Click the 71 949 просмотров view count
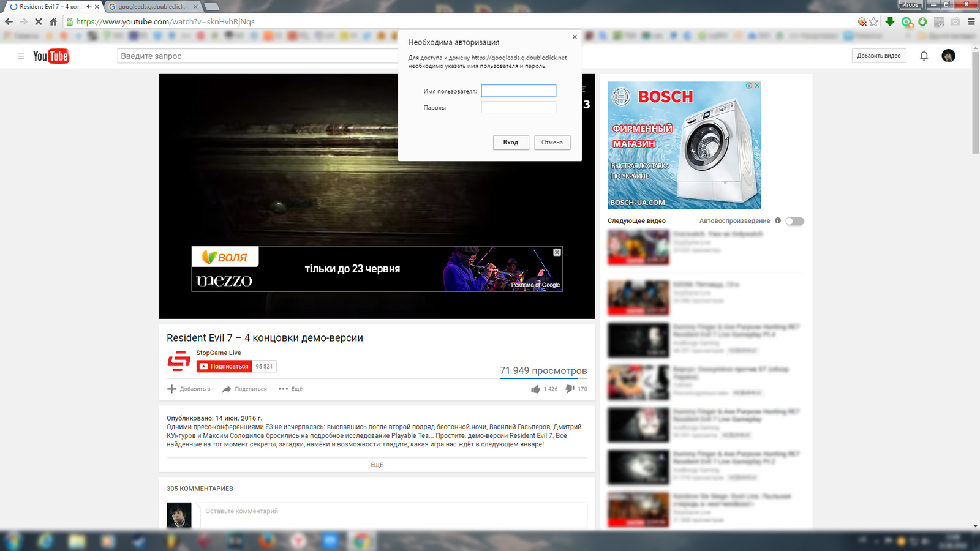The height and width of the screenshot is (551, 980). tap(543, 370)
